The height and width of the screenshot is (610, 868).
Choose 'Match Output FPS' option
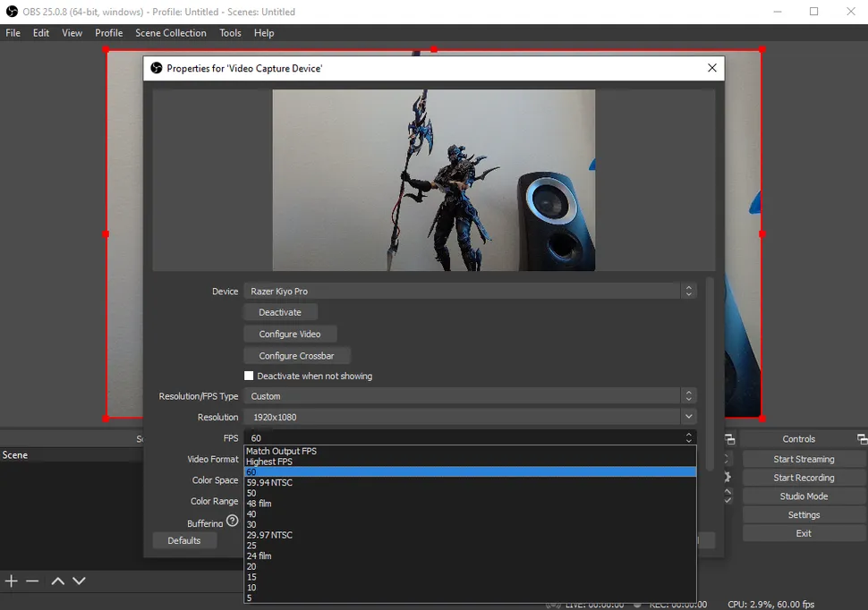point(282,452)
